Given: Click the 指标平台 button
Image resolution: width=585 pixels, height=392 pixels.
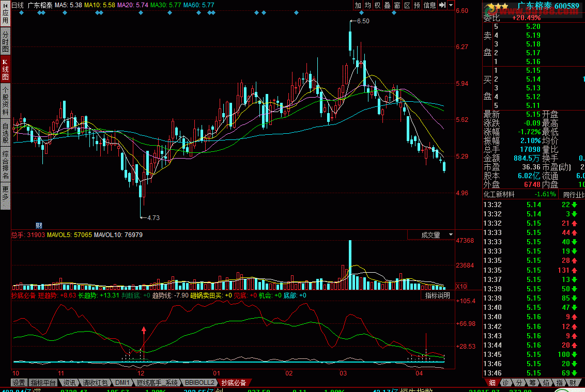Looking at the screenshot, I should click(43, 383).
